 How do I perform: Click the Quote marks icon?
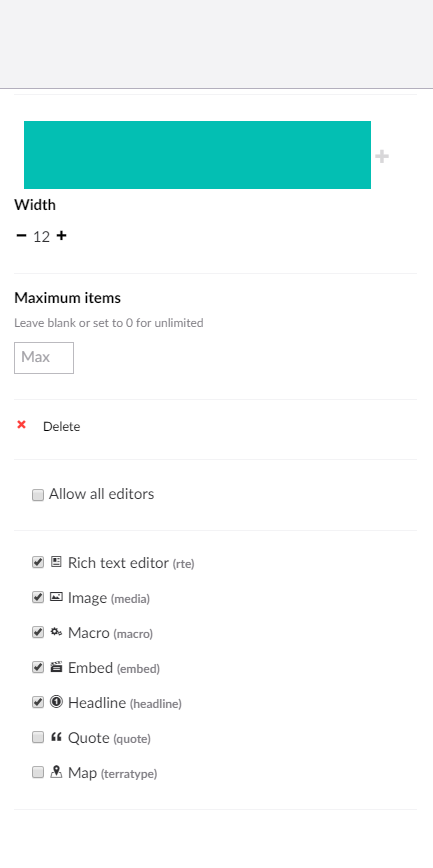click(56, 737)
